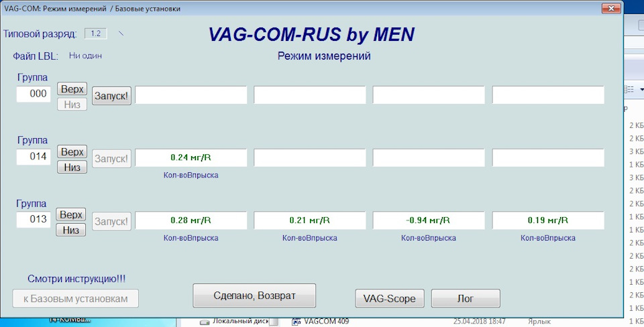
Task: Click the 0.21 мг/R value in group 013
Action: point(310,220)
